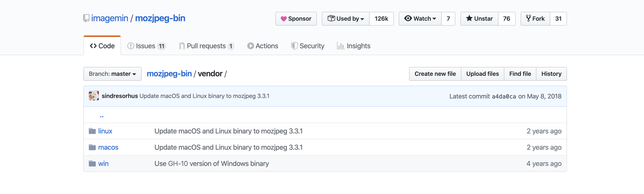Click 'Use GH-10 version of Windows binary'
Image resolution: width=644 pixels, height=194 pixels.
coord(211,163)
